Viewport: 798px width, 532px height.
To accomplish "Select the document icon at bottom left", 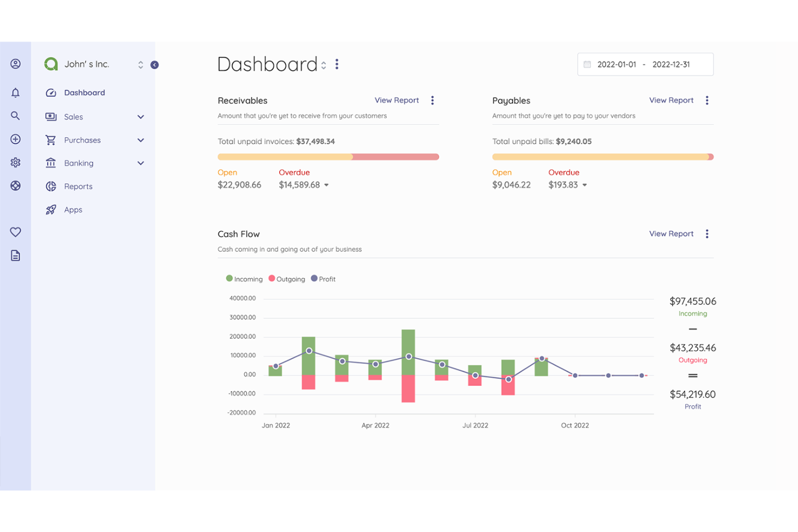I will tap(16, 255).
